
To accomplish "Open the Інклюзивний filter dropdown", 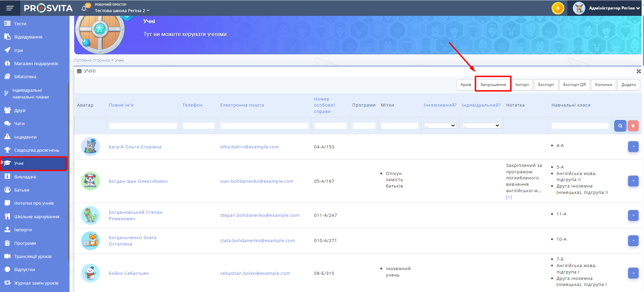I will [440, 125].
